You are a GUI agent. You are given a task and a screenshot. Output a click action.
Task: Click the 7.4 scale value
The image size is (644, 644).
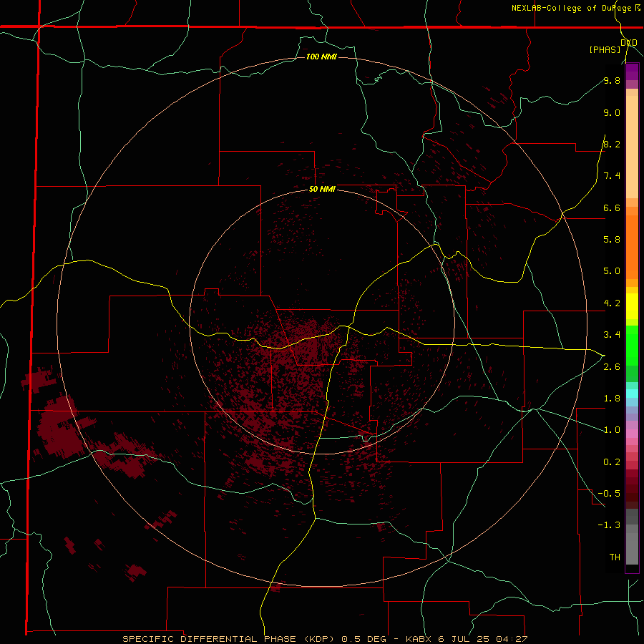click(612, 176)
